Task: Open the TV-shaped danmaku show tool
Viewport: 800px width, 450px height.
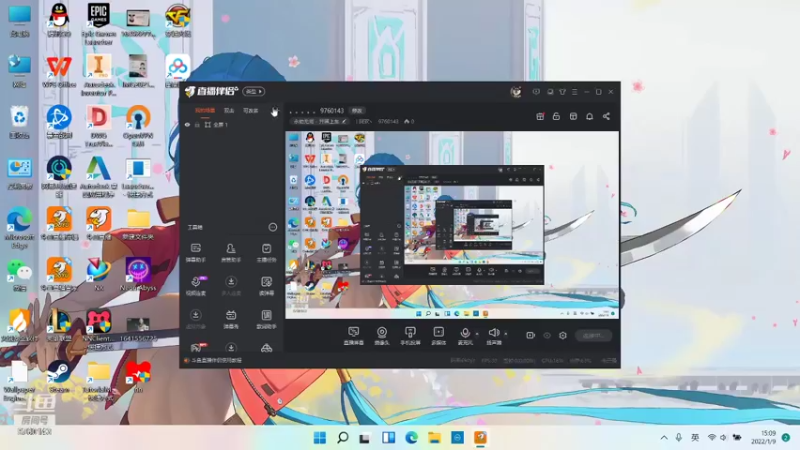Action: 231,319
